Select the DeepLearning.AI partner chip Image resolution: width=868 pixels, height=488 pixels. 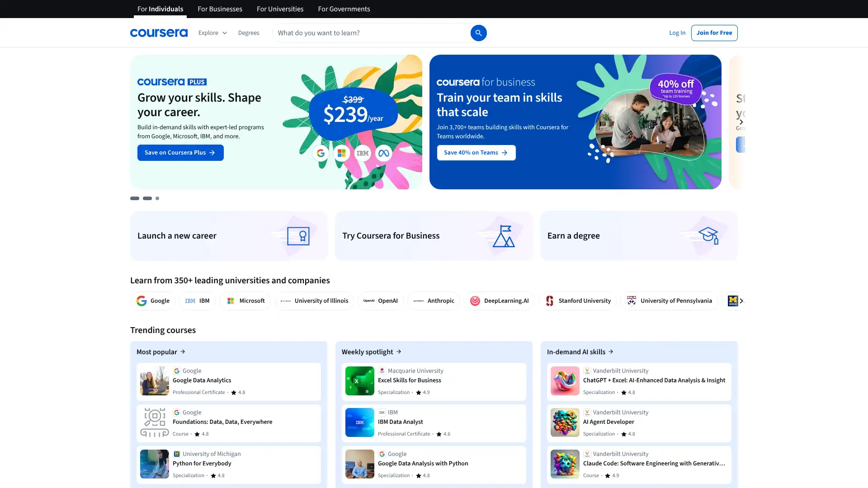499,301
